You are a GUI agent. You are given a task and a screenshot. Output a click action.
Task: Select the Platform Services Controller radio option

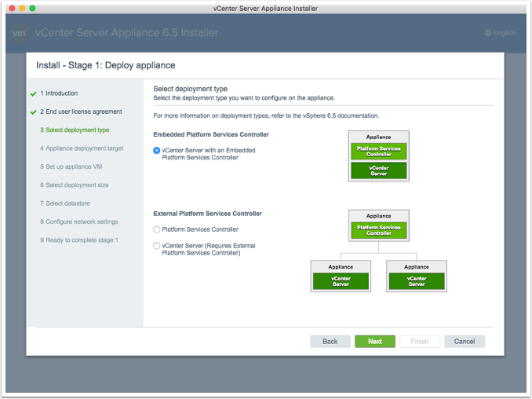(x=157, y=229)
